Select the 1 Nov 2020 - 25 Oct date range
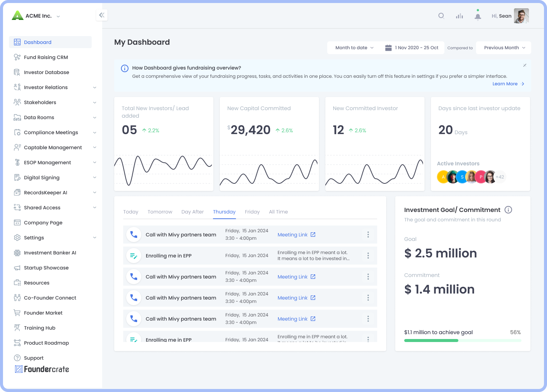Viewport: 547px width, 392px height. (412, 48)
